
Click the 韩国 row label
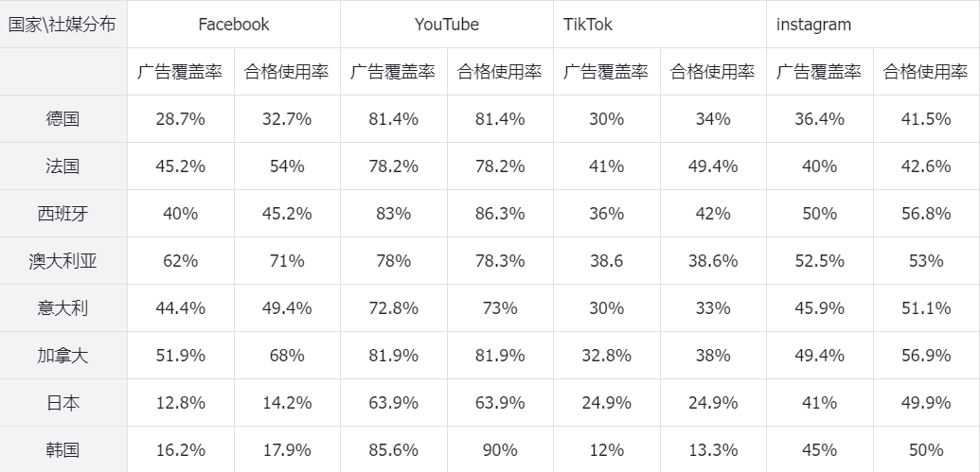[63, 449]
